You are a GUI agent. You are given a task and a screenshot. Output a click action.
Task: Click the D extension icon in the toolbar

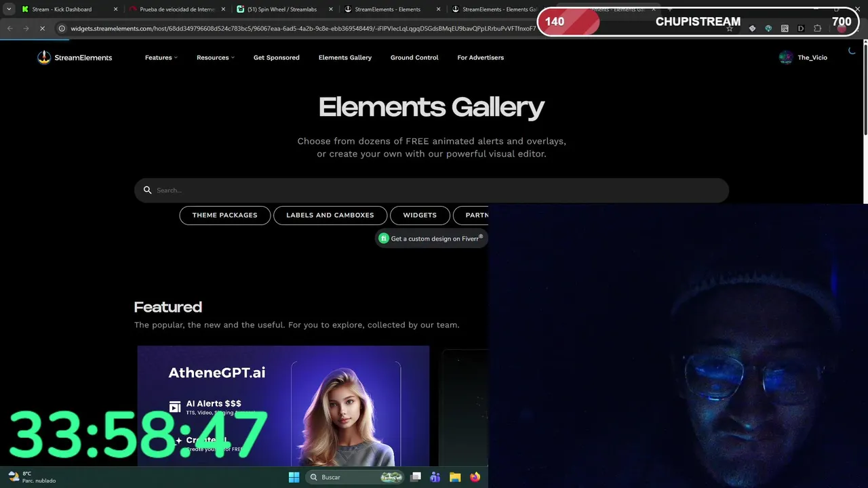(801, 28)
